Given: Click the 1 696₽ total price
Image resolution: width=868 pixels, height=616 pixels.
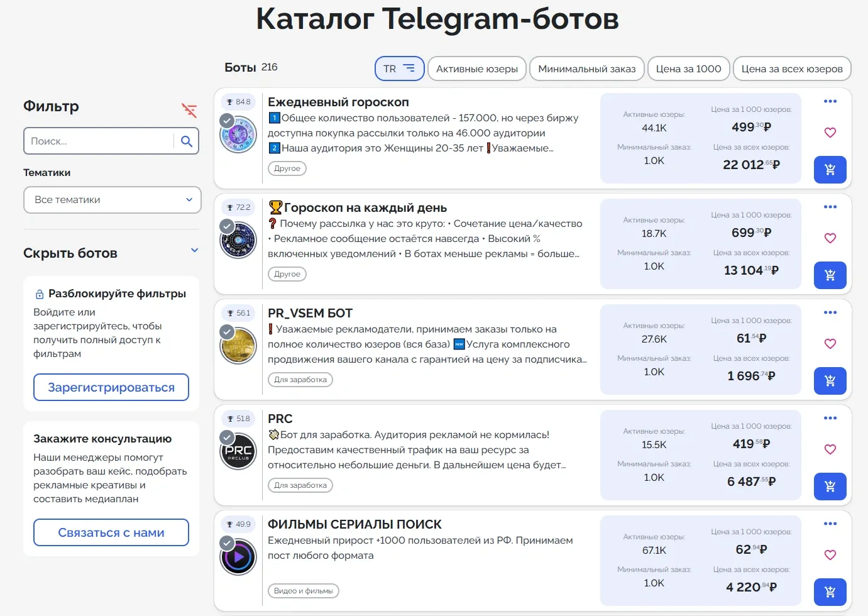Looking at the screenshot, I should pyautogui.click(x=752, y=376).
